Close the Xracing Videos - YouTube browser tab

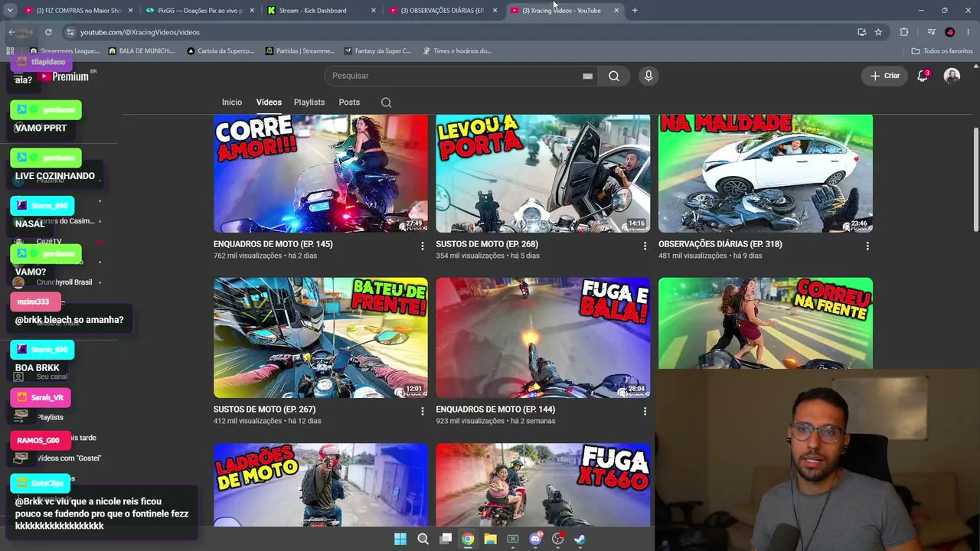616,11
